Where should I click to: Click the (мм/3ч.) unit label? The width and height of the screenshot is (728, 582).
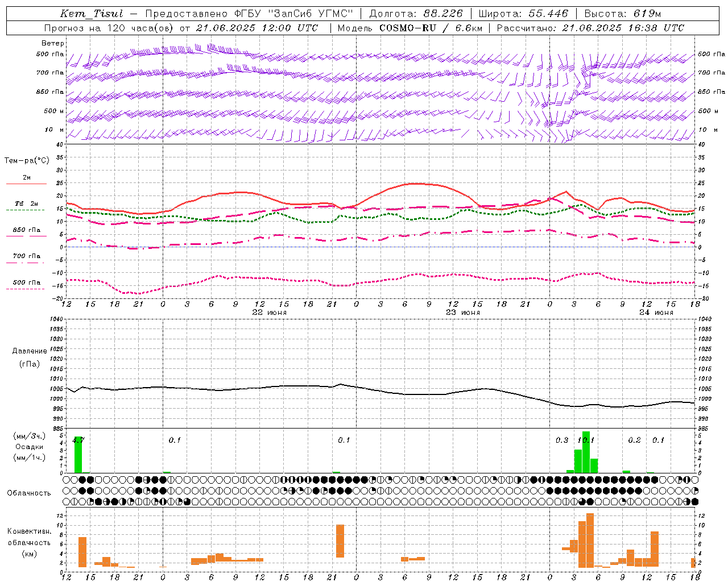coord(28,436)
